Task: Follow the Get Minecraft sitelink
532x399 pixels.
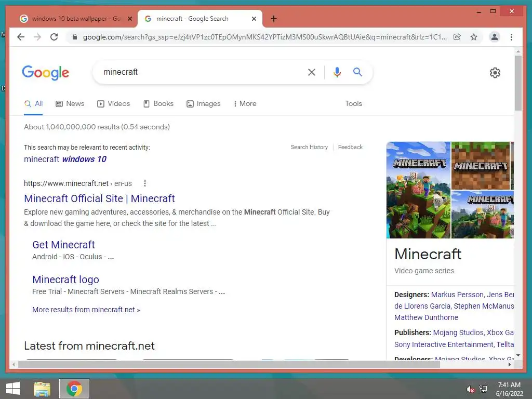Action: (x=63, y=245)
